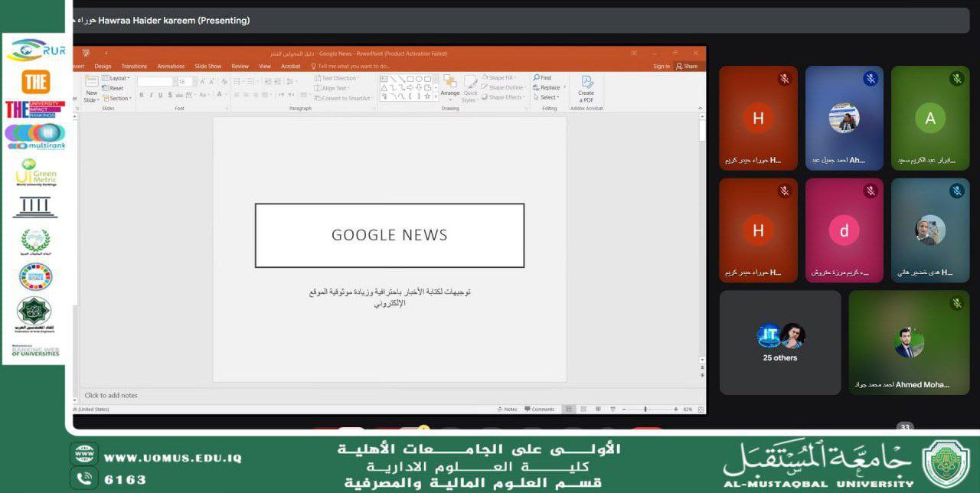Expand Section dropdown
980x493 pixels.
point(117,98)
